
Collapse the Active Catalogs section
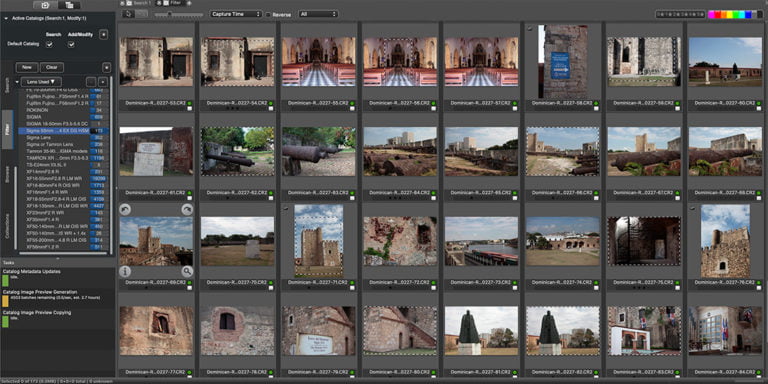[x=5, y=19]
